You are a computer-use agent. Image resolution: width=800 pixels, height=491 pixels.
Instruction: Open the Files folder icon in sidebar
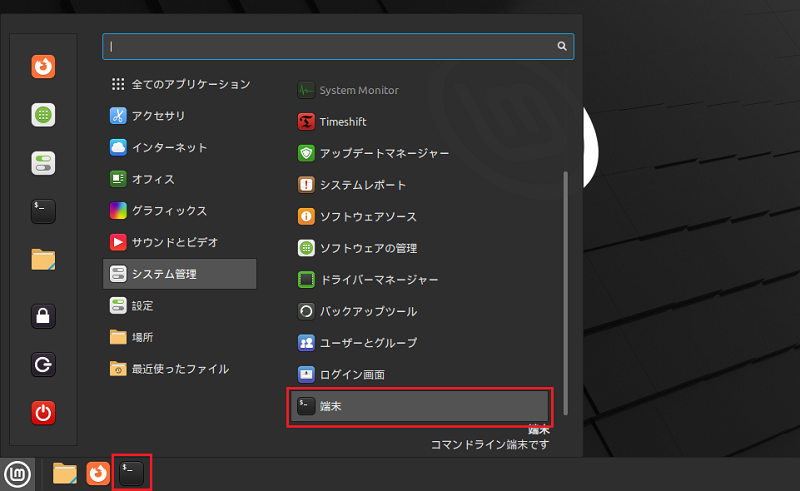pyautogui.click(x=43, y=260)
